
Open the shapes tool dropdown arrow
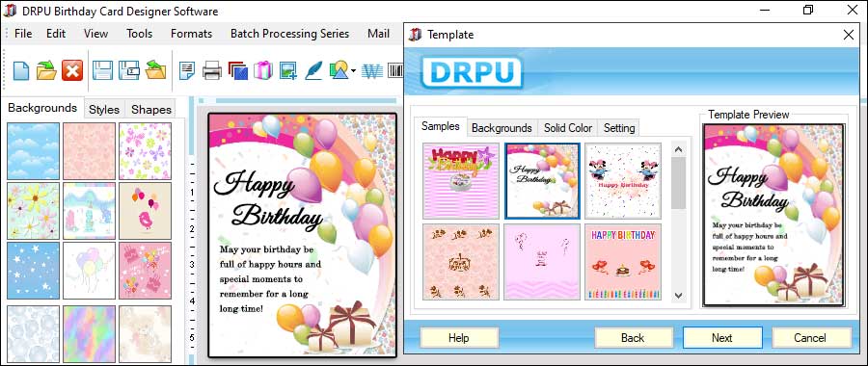click(353, 70)
